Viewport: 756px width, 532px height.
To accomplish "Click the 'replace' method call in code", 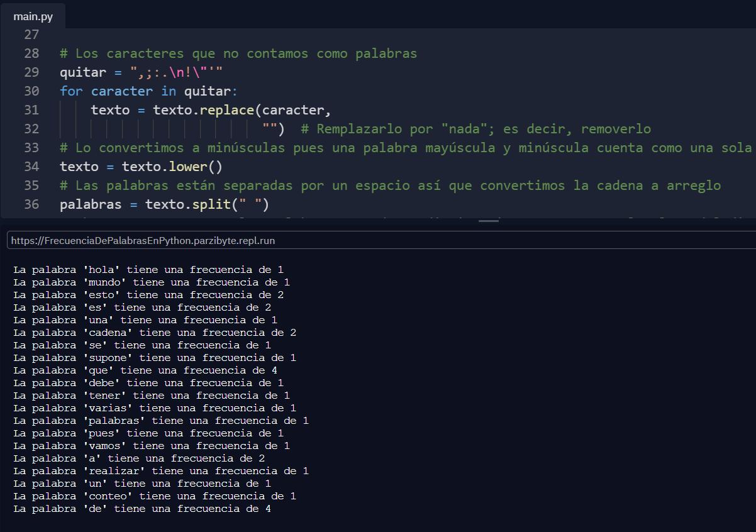I will click(227, 110).
